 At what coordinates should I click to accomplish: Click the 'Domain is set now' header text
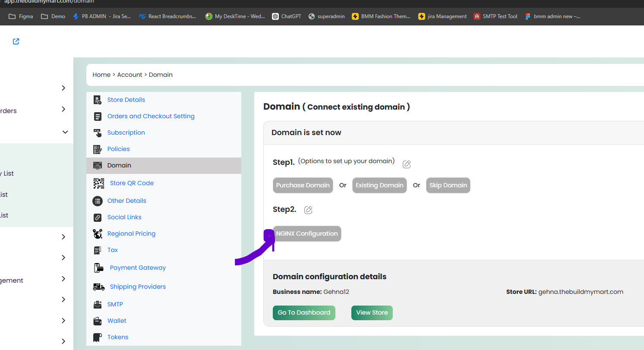click(x=306, y=132)
